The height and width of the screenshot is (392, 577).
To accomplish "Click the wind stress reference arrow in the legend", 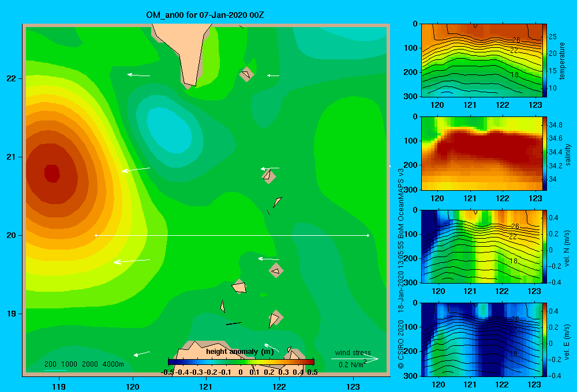I will click(x=355, y=359).
